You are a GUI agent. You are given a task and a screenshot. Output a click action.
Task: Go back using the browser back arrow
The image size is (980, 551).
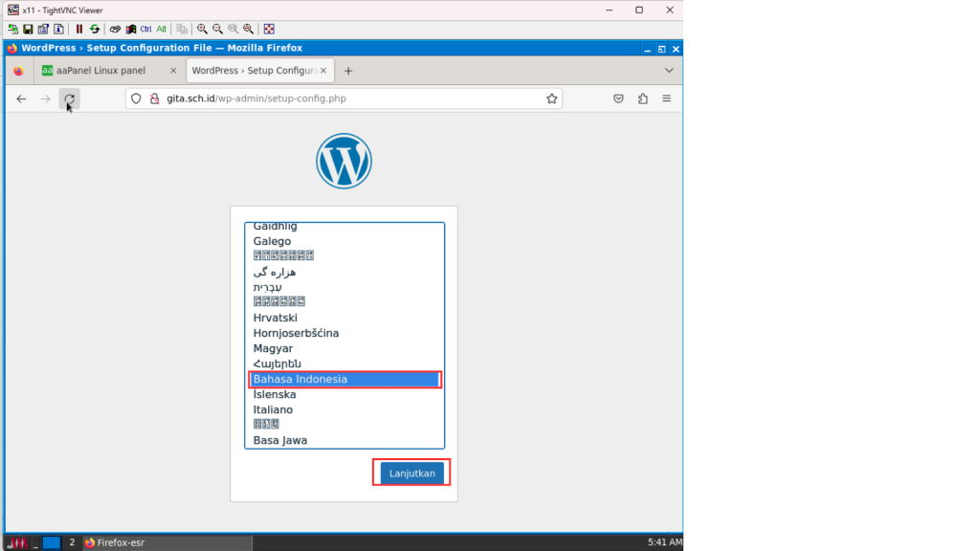(21, 99)
